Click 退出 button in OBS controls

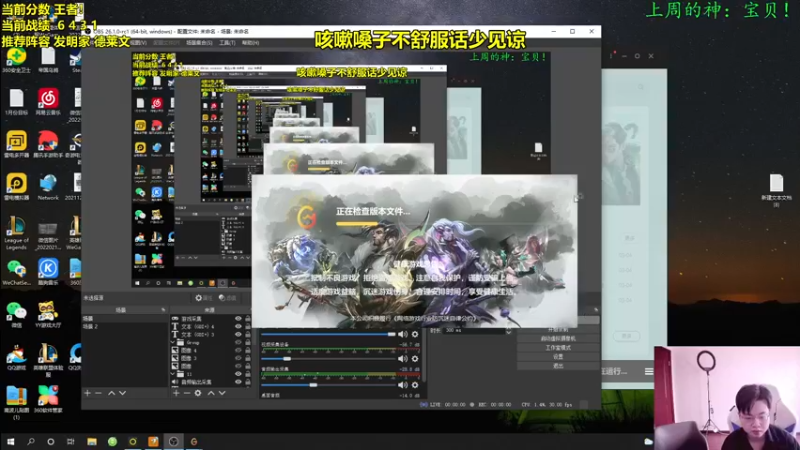click(558, 366)
